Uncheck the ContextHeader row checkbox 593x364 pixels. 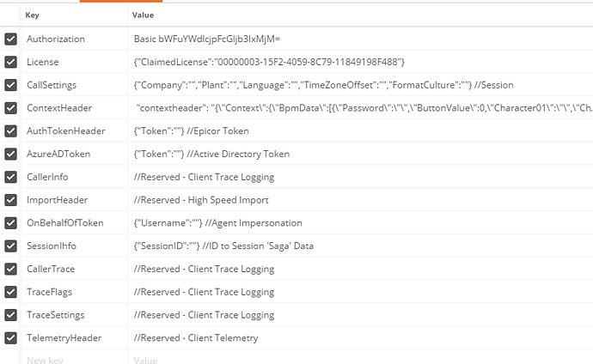click(10, 108)
